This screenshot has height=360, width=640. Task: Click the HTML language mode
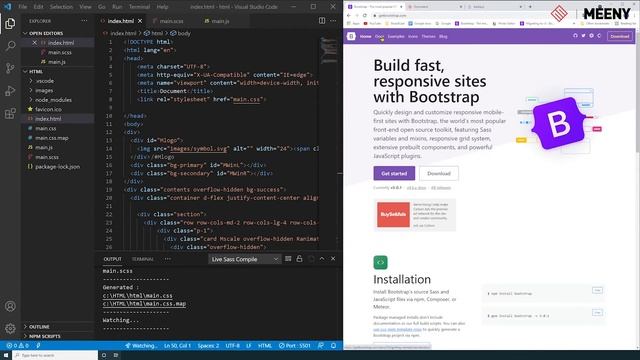tap(264, 345)
